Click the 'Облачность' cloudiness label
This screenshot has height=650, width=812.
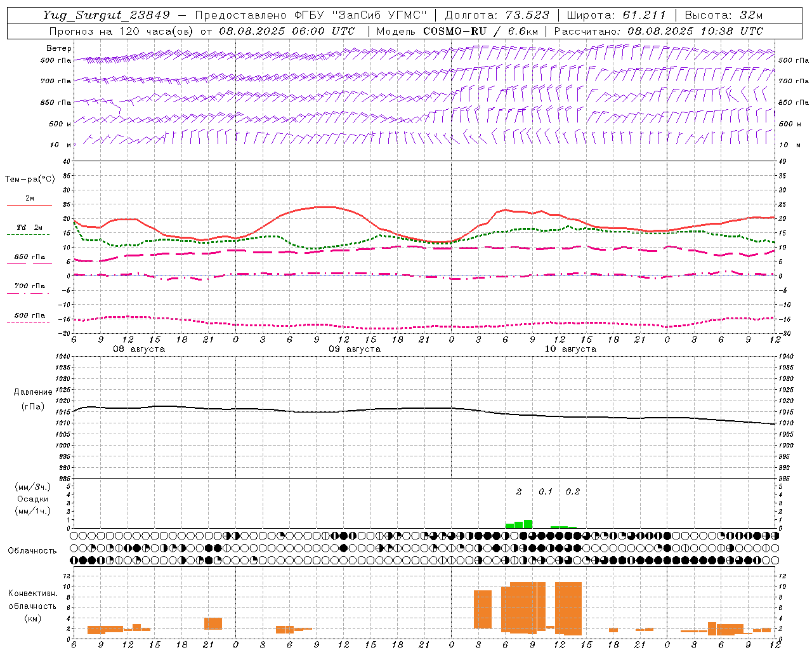click(32, 551)
